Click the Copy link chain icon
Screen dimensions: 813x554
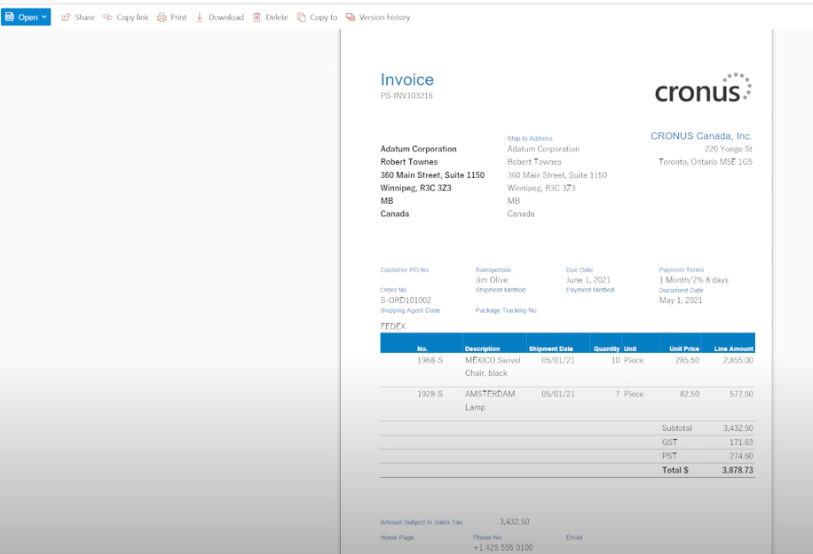[x=108, y=17]
